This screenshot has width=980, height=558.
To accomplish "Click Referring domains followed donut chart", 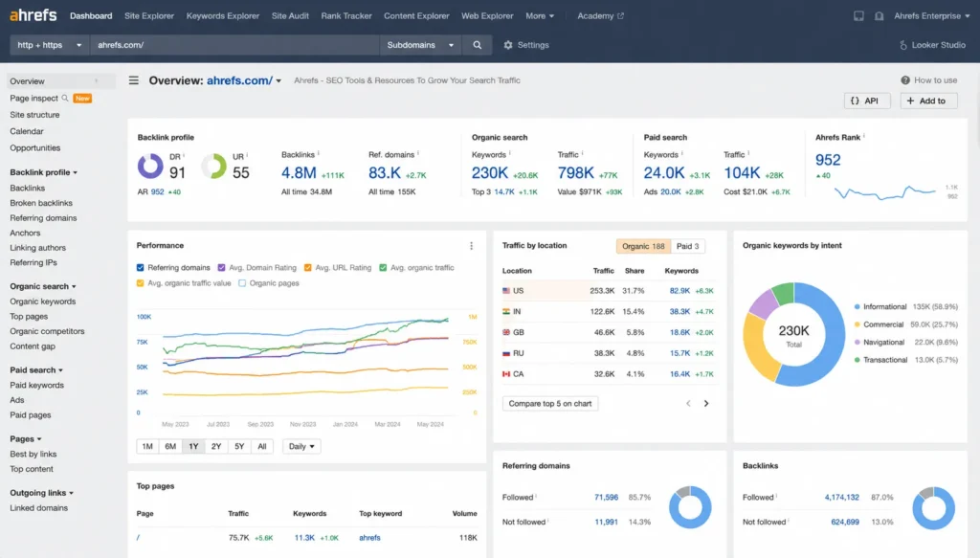I will (x=690, y=507).
